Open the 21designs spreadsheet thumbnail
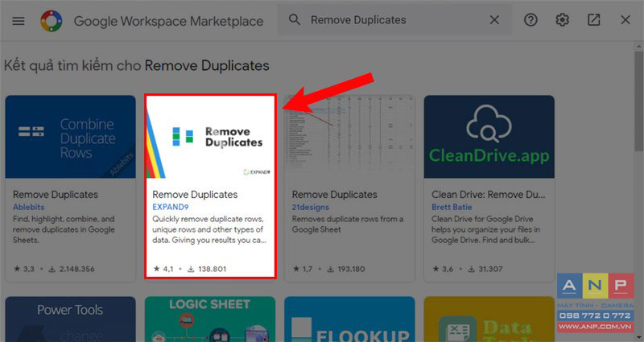Screen dimensions: 644x342 click(349, 137)
